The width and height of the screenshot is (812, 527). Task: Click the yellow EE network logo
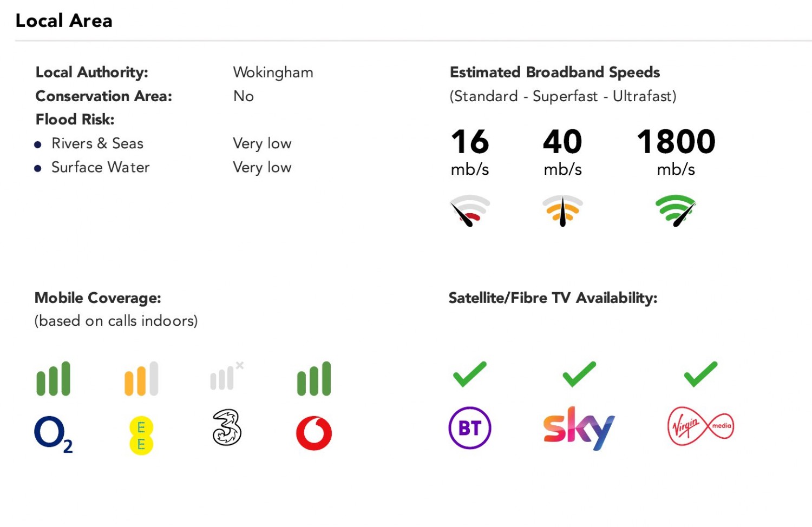coord(141,436)
